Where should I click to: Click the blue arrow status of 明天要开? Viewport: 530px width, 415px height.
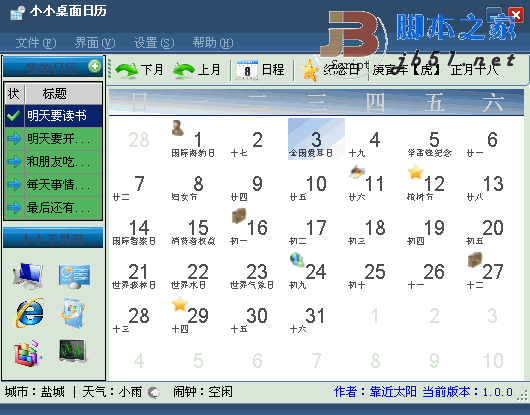pos(14,139)
